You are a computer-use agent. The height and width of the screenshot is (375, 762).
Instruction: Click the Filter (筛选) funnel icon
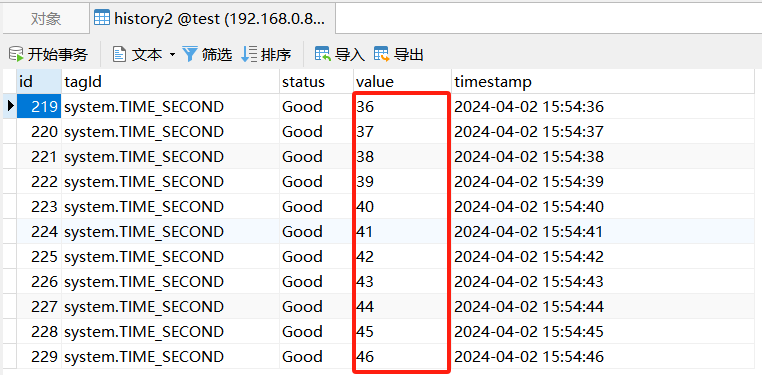click(190, 54)
